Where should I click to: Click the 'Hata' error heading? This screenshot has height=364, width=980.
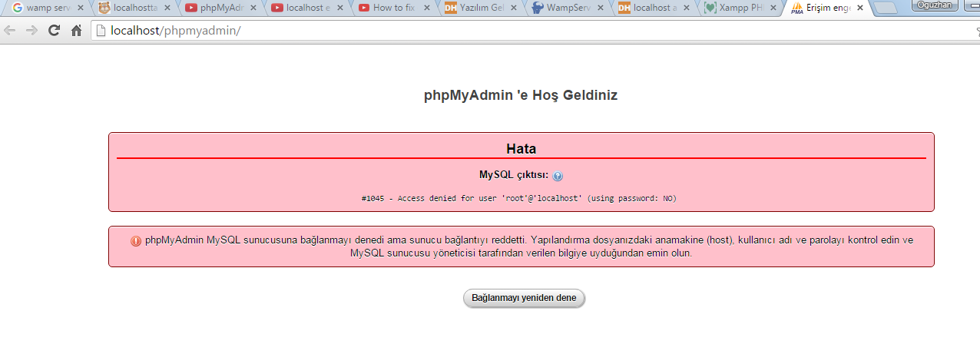(x=521, y=149)
